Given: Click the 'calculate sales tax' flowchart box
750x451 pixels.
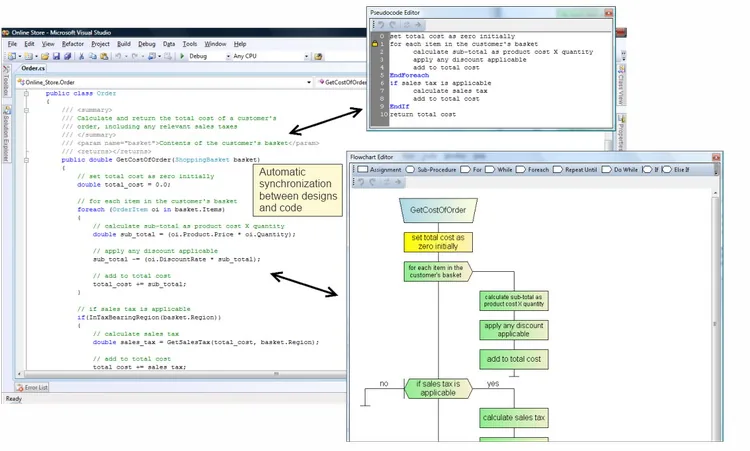Looking at the screenshot, I should (514, 418).
